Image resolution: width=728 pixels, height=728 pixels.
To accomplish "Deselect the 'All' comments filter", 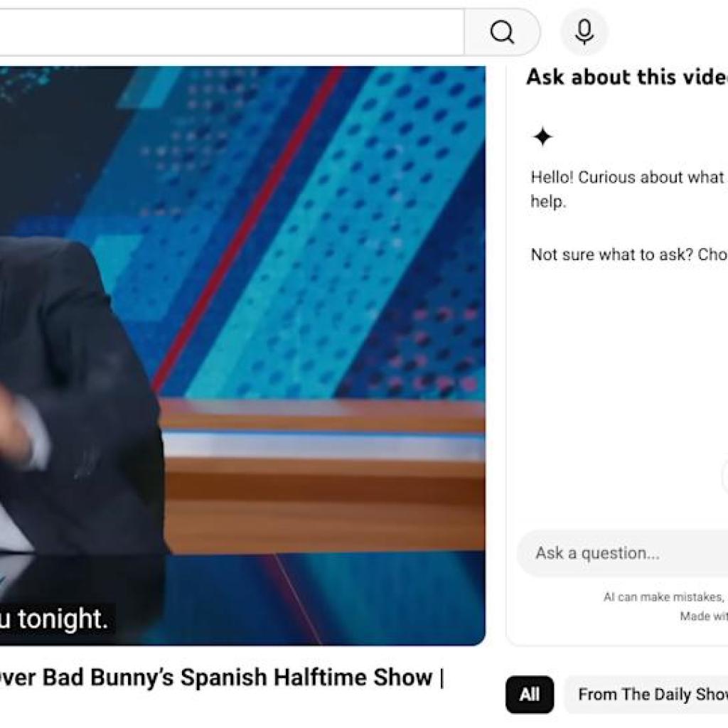I will coord(530,695).
